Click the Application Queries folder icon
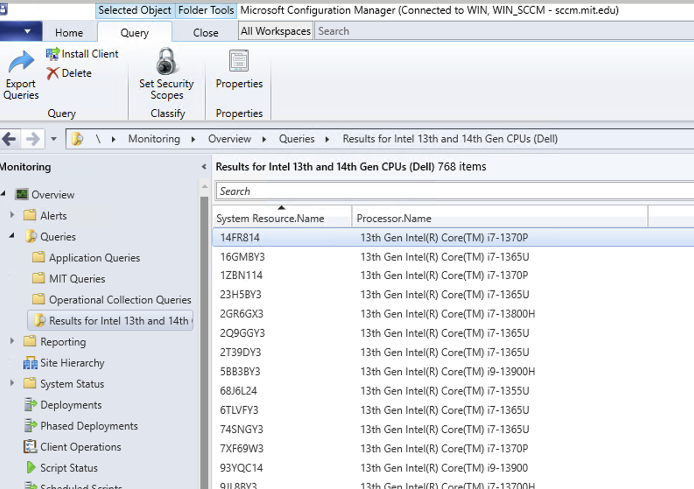Image resolution: width=694 pixels, height=489 pixels. point(39,257)
